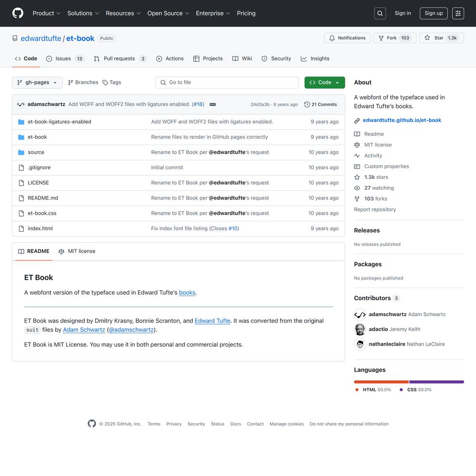Click adamschwartz contributor avatar in sidebar

pos(360,315)
